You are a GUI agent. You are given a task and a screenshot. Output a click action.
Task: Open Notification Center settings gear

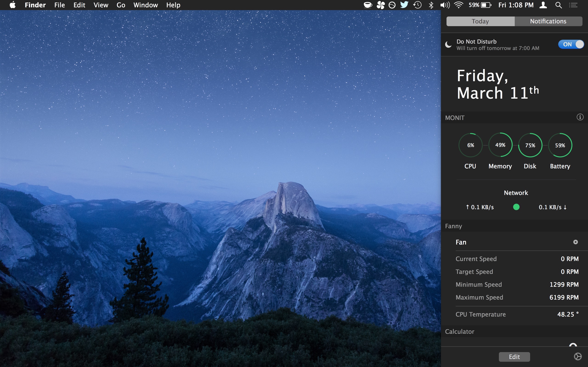click(x=578, y=356)
